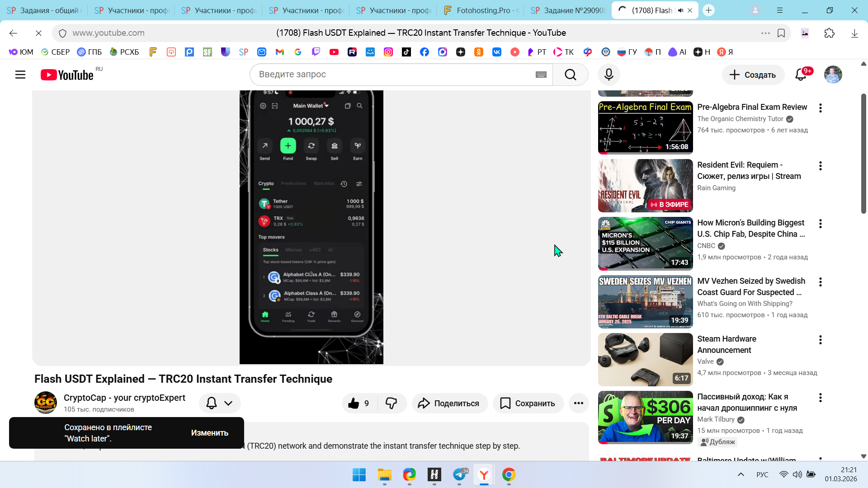Click the Изменить button in toast
Image resolution: width=868 pixels, height=488 pixels.
pos(209,432)
